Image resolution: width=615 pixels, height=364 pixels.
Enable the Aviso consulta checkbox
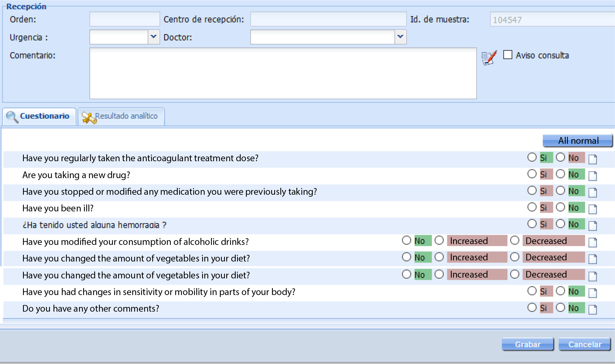coord(508,55)
